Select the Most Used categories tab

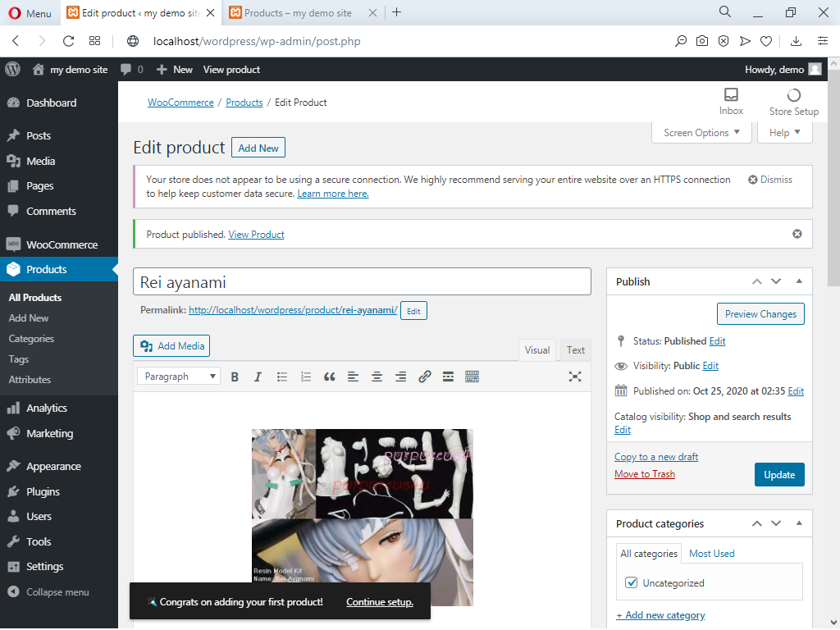click(711, 554)
